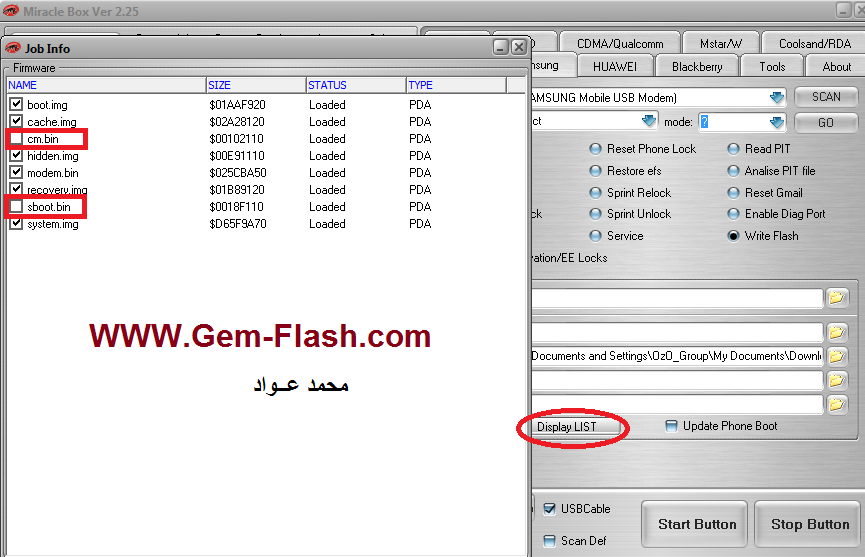This screenshot has height=557, width=865.
Task: Select size value $D65F9A70
Action: (x=238, y=224)
